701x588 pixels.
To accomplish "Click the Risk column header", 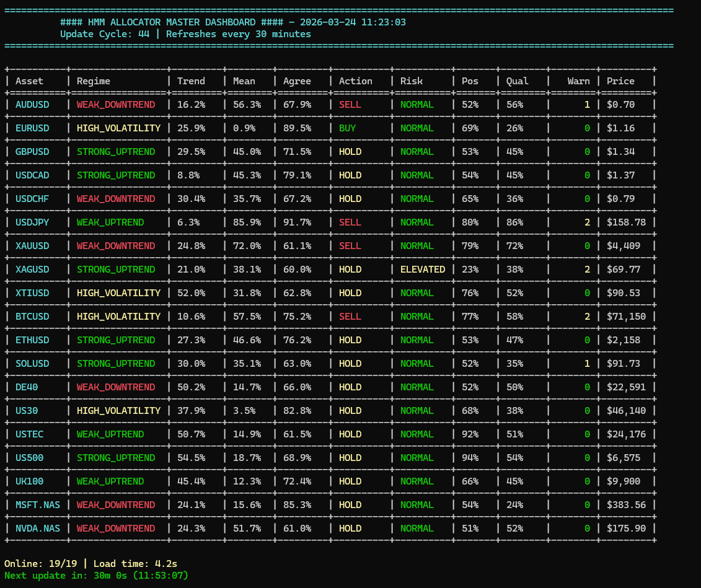I will point(412,81).
